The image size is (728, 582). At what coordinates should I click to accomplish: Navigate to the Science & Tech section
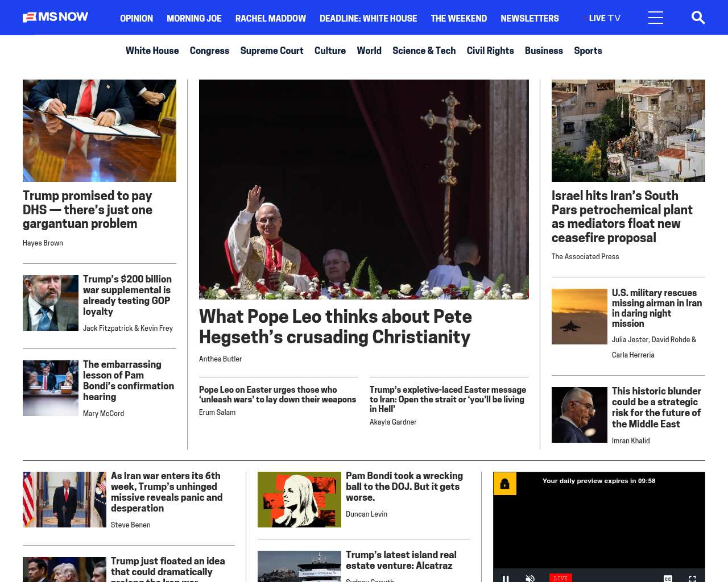(424, 51)
